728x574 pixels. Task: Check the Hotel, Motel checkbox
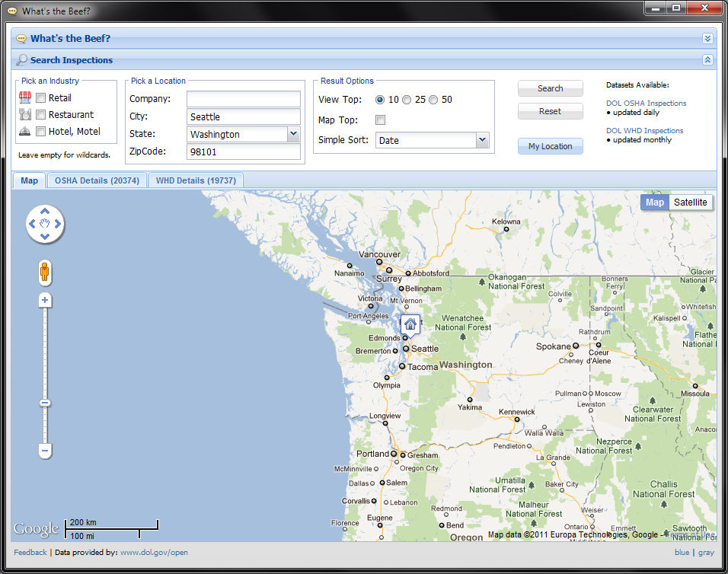(41, 131)
